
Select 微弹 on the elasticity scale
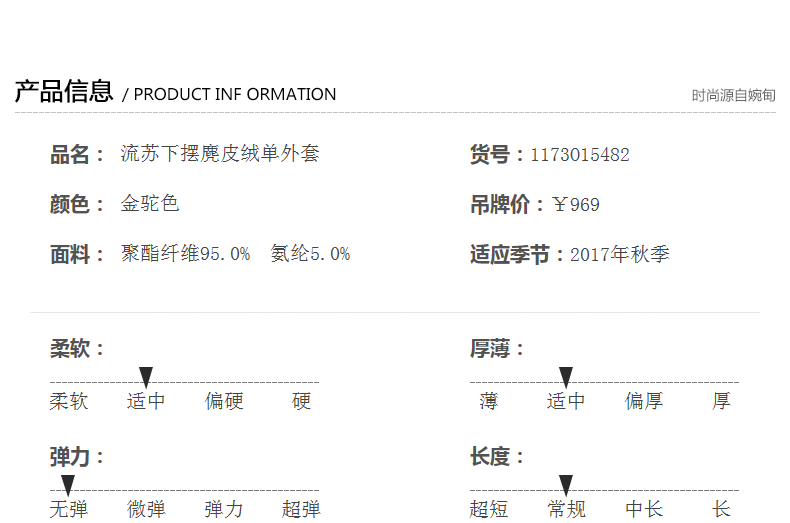[146, 510]
